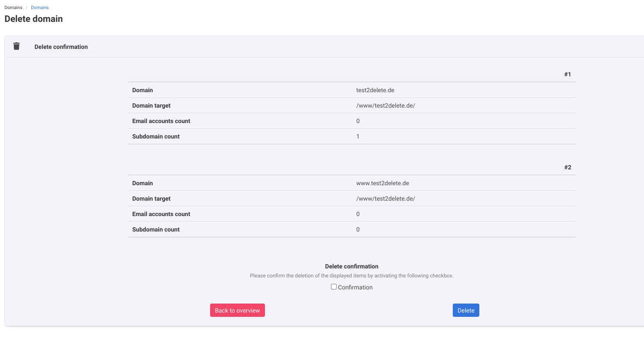Viewport: 644px width, 337px height.
Task: Click the Delete confirmation panel header title
Action: tap(61, 47)
